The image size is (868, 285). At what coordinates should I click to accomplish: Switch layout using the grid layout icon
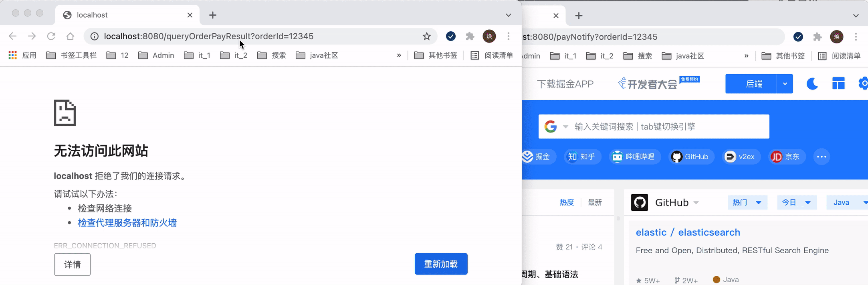[x=838, y=83]
